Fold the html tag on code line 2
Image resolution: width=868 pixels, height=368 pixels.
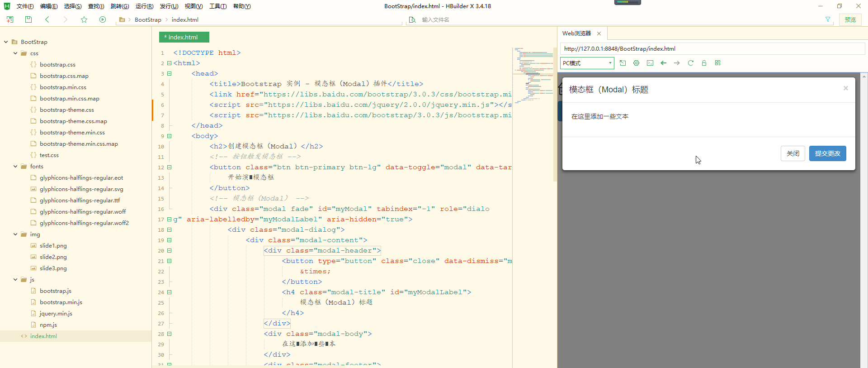pos(170,63)
